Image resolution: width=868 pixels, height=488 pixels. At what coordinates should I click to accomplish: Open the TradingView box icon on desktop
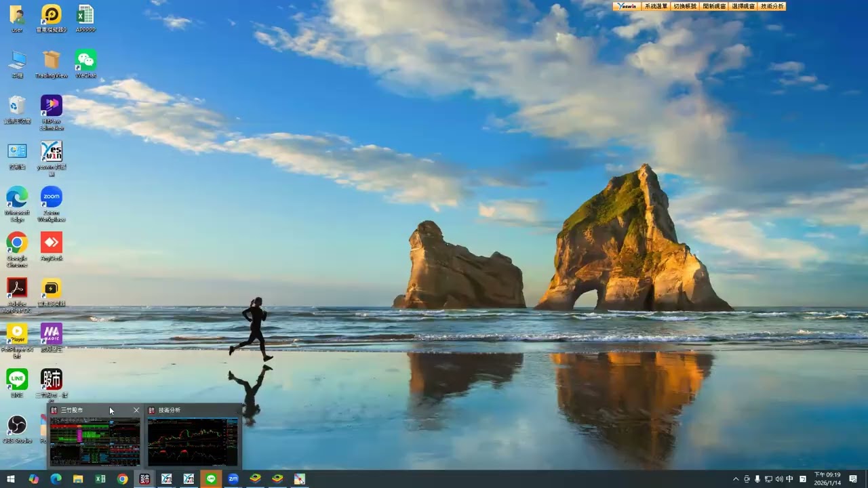(x=52, y=64)
